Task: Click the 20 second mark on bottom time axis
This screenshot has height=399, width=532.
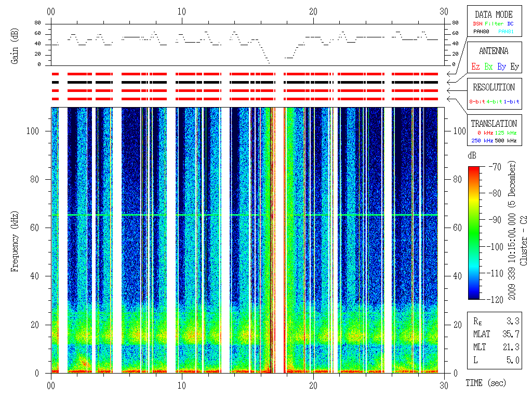Action: [x=313, y=384]
